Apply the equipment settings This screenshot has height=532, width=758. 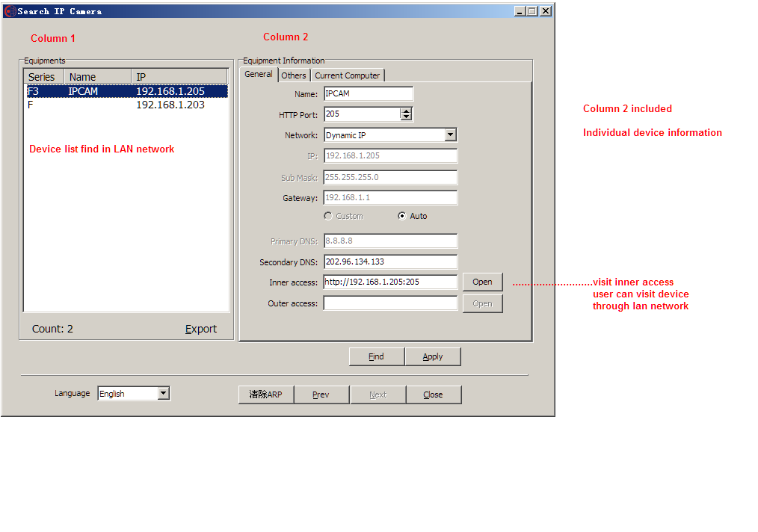tap(433, 357)
